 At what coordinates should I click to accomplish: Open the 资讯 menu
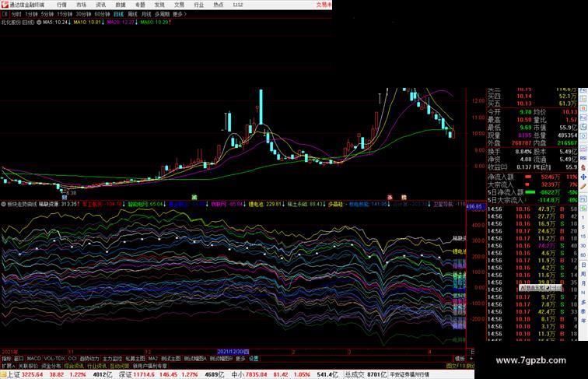tap(100, 5)
